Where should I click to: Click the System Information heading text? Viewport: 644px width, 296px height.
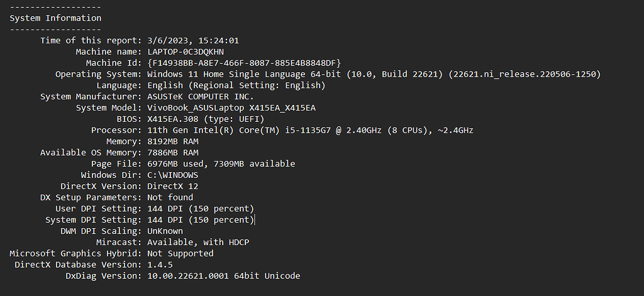point(55,18)
